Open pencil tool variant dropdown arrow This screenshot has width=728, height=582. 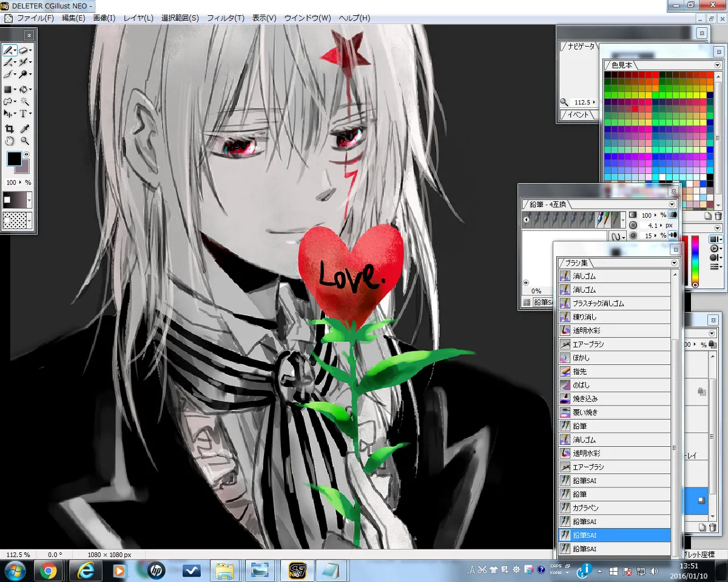(x=15, y=51)
